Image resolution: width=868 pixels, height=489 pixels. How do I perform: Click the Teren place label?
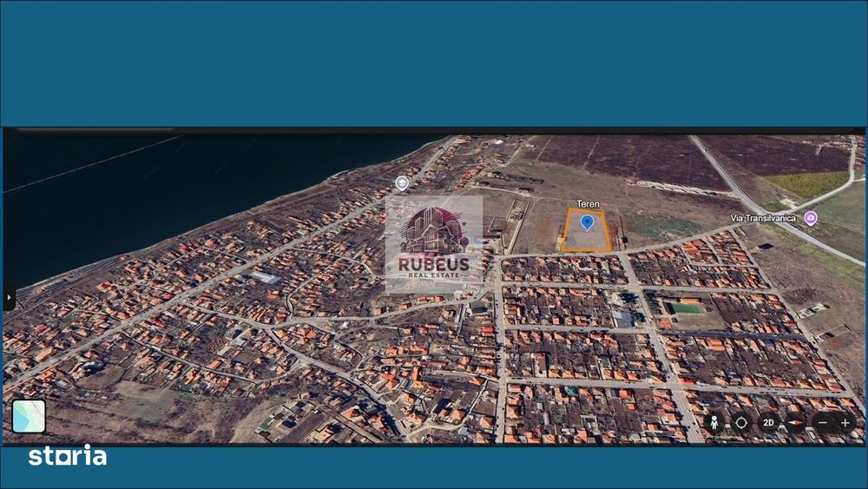pos(588,204)
